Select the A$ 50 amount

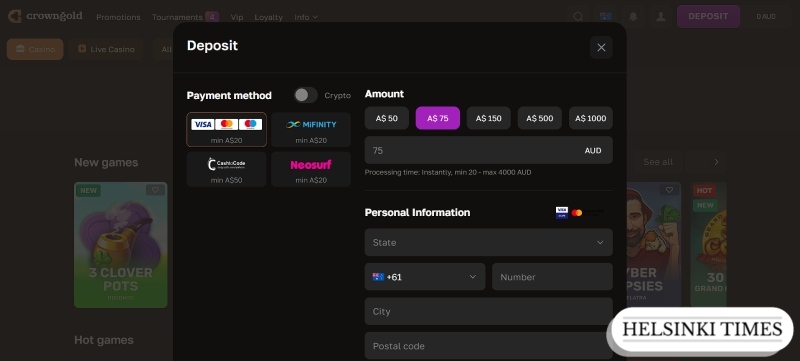coord(387,118)
